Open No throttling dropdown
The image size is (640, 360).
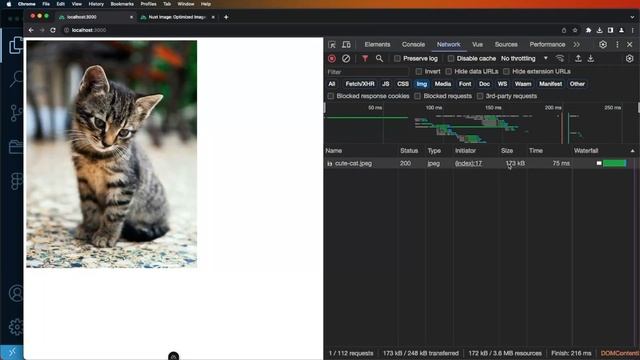point(524,59)
